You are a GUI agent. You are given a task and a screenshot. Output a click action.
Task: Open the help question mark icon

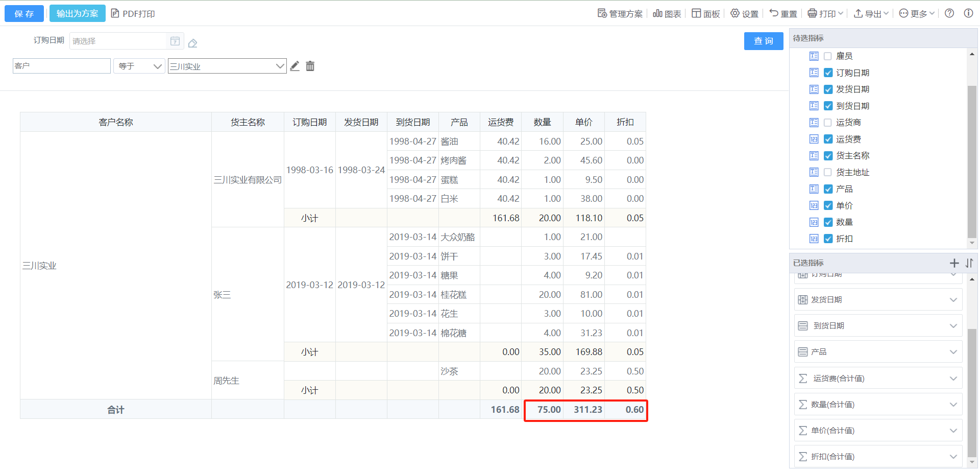[x=949, y=13]
